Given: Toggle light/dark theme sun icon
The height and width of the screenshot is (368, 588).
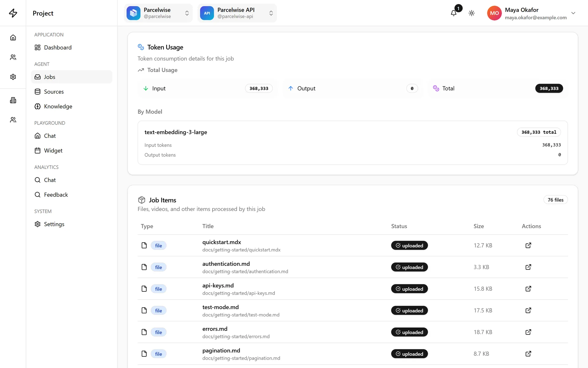Looking at the screenshot, I should tap(472, 13).
